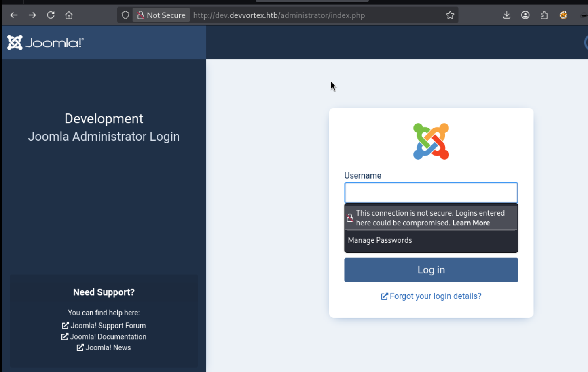588x372 pixels.
Task: Open the orange extension icon in toolbar
Action: click(563, 15)
